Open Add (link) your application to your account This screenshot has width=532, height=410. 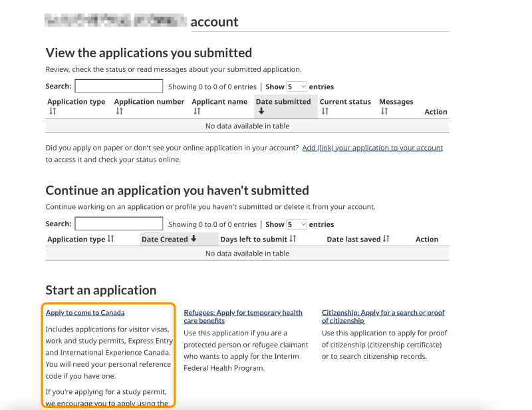372,148
